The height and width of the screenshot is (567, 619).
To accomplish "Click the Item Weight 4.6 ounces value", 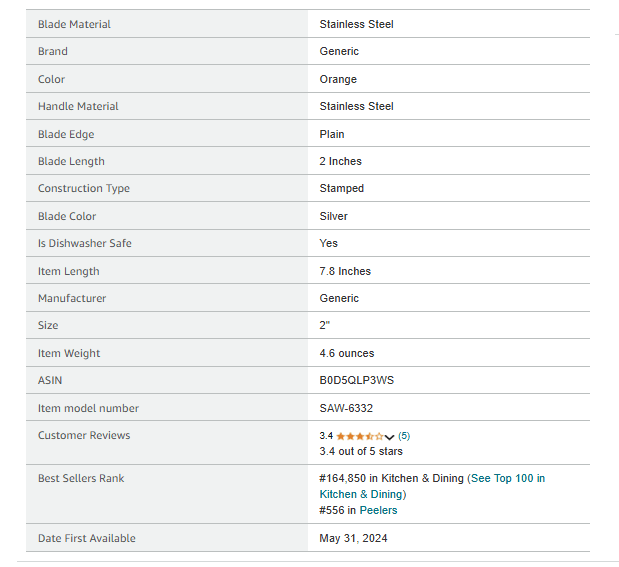I will pyautogui.click(x=347, y=353).
